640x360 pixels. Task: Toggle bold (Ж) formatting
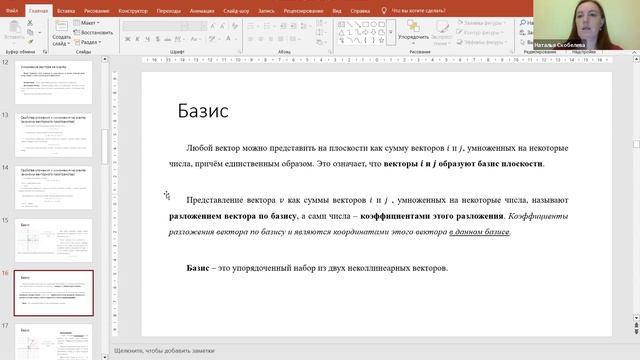tap(128, 39)
